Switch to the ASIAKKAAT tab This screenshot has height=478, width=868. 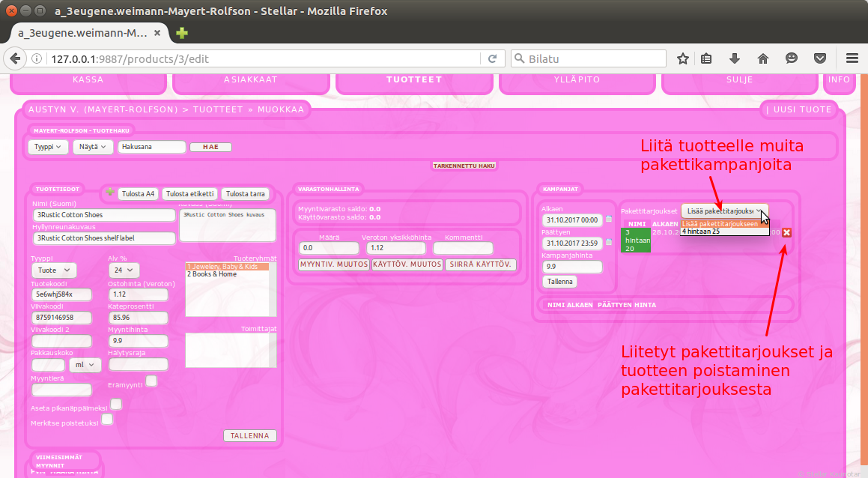(x=251, y=79)
